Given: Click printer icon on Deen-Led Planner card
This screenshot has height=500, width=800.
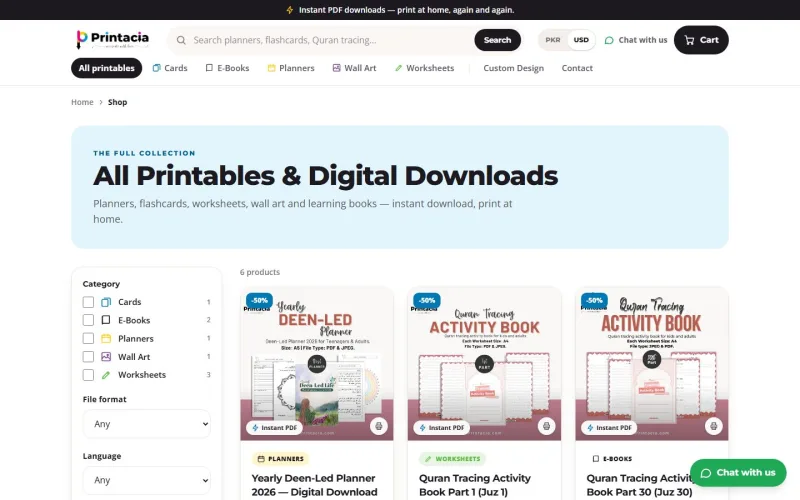Looking at the screenshot, I should [x=379, y=426].
